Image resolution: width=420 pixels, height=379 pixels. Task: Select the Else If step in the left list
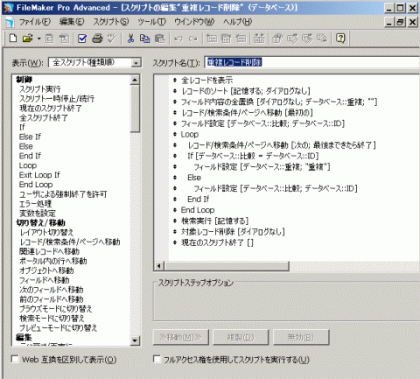click(x=30, y=137)
